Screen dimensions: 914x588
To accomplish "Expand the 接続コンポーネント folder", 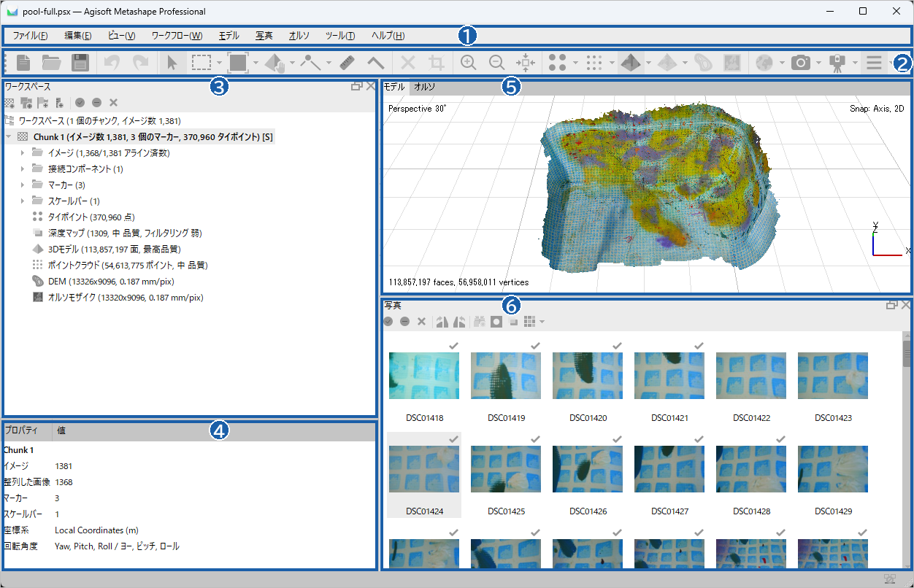I will click(23, 169).
